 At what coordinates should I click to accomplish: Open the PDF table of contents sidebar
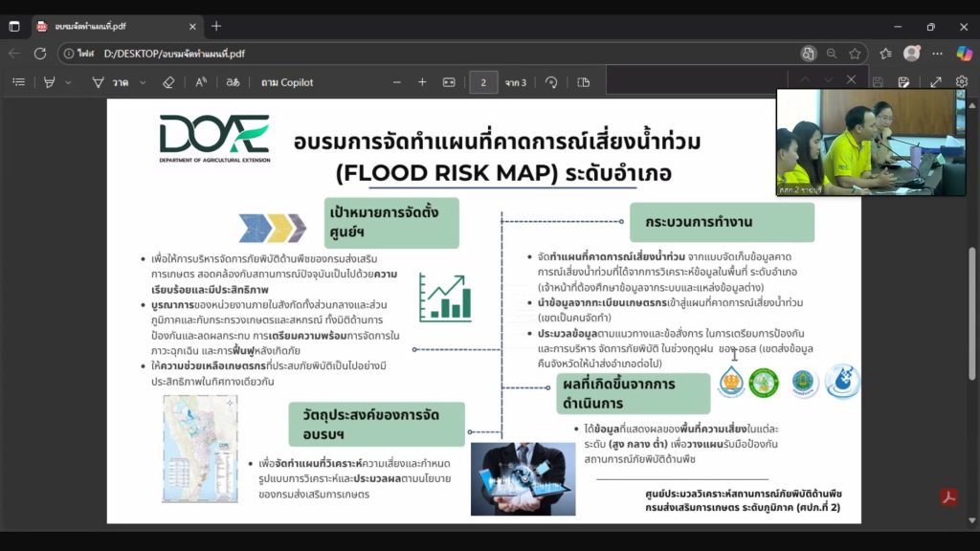pos(18,82)
